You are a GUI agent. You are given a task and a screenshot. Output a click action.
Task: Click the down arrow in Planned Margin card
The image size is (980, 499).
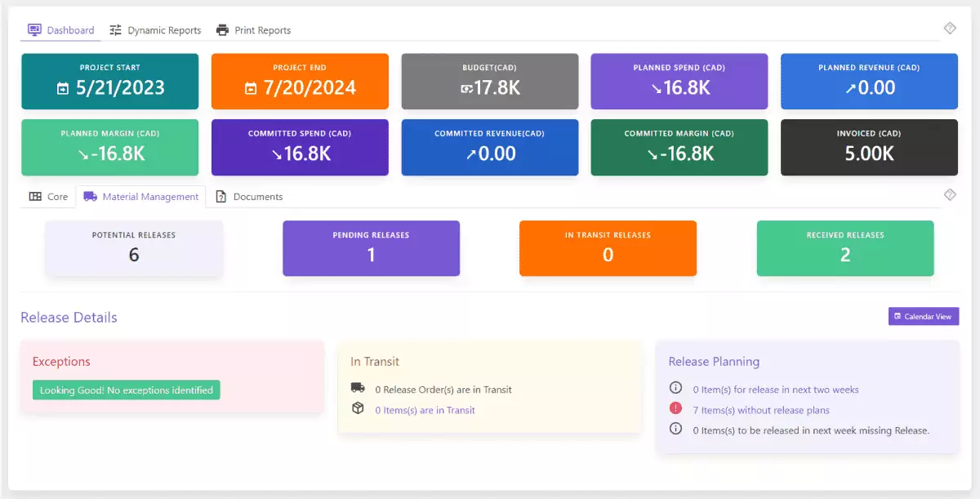[x=82, y=154]
